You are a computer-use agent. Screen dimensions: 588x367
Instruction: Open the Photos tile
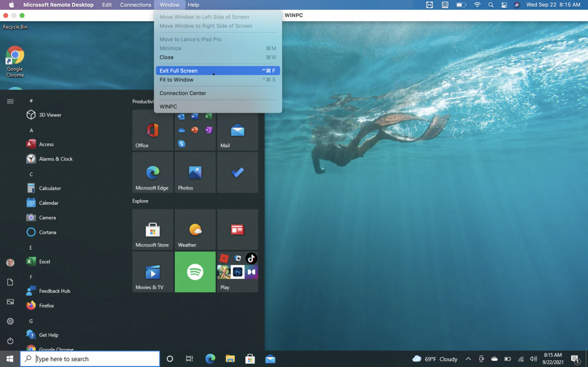point(195,173)
